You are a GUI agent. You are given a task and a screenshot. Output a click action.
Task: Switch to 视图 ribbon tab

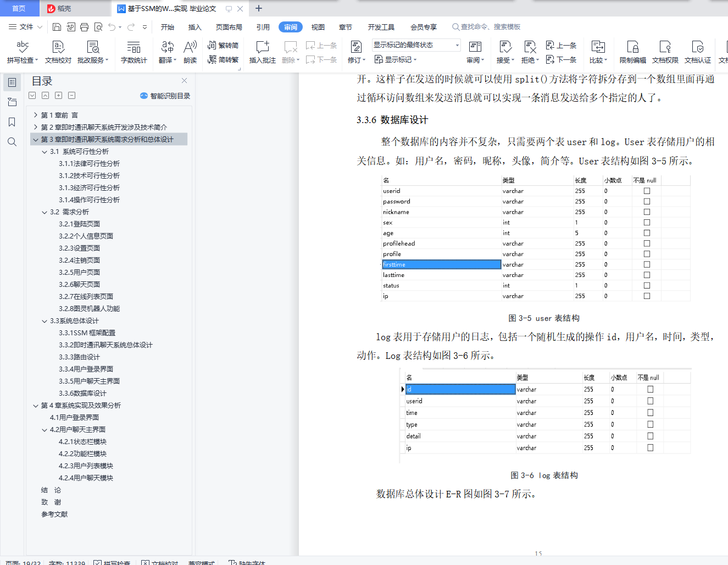(x=318, y=27)
